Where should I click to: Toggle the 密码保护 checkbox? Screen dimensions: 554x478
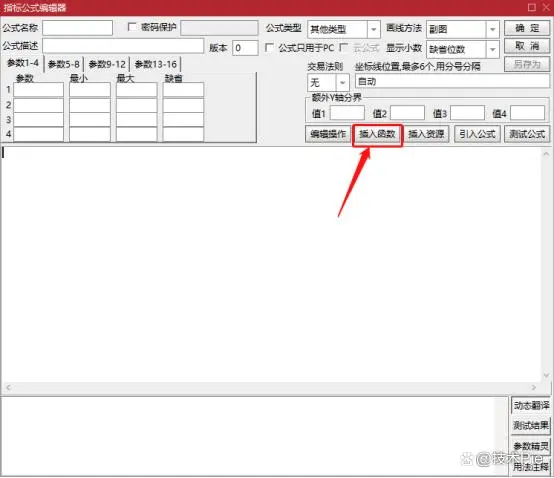coord(132,27)
